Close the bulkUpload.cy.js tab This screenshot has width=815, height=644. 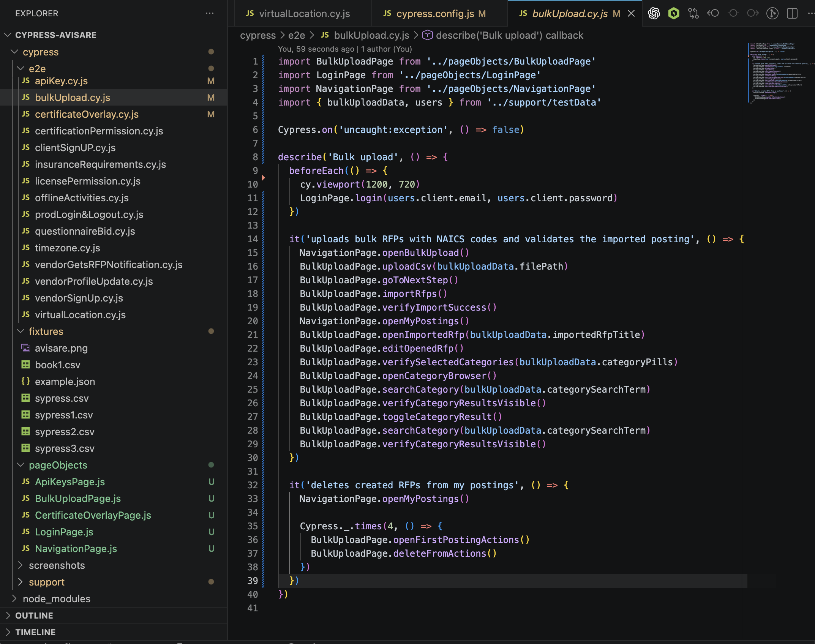pos(631,13)
